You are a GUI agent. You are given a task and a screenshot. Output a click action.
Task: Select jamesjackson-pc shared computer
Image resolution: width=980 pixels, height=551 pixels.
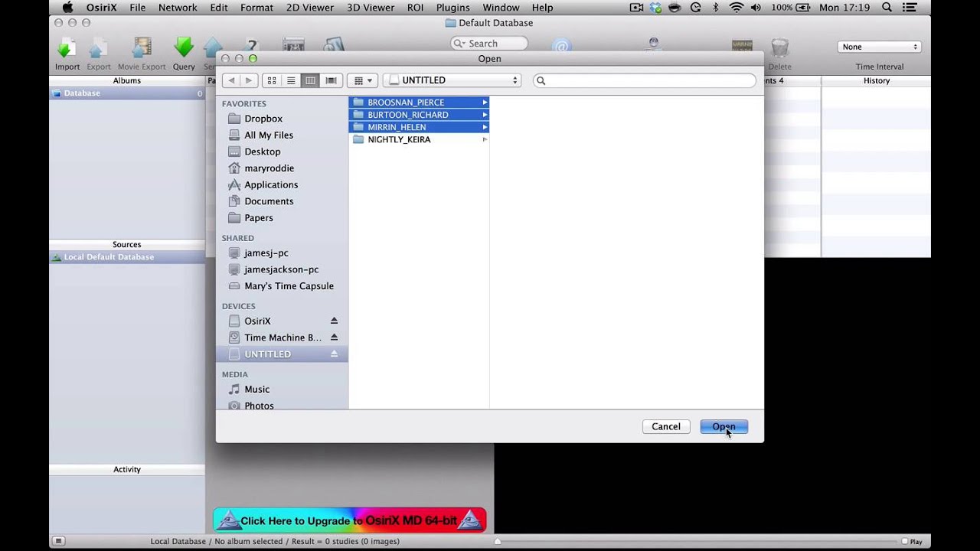(281, 269)
